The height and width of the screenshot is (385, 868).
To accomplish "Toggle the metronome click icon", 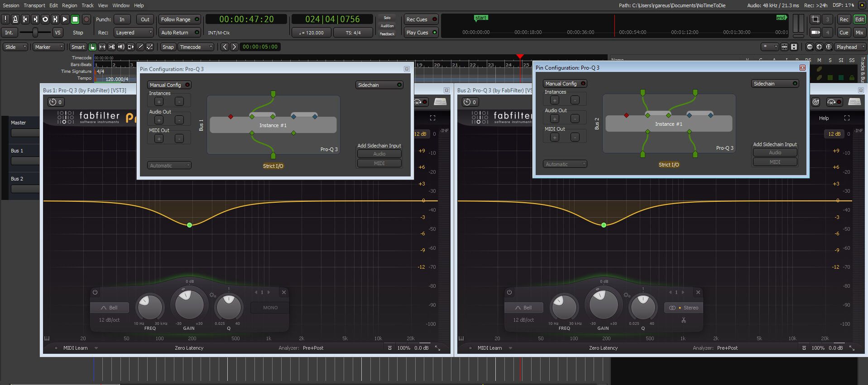I will pyautogui.click(x=15, y=19).
